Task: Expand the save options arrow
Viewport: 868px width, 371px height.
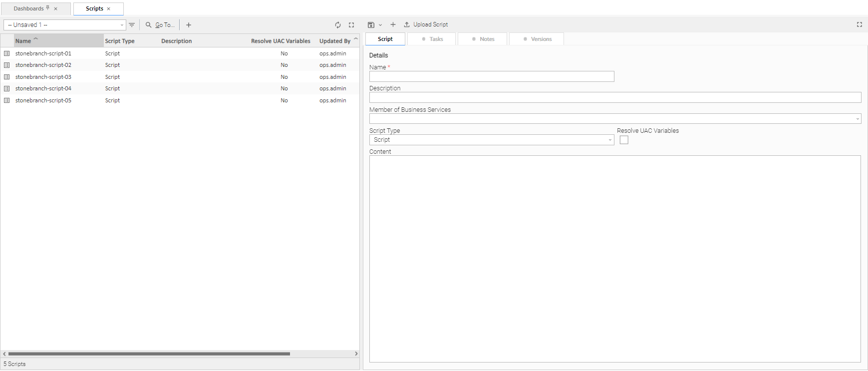Action: [x=380, y=25]
